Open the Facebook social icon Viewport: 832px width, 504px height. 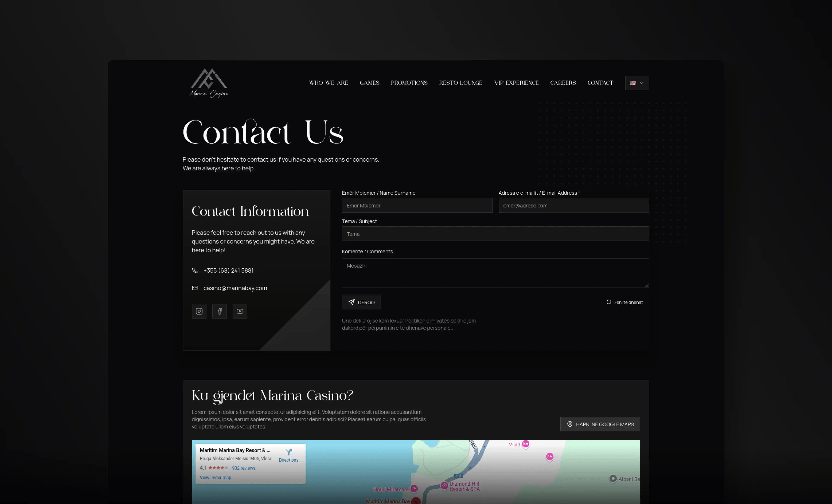220,311
